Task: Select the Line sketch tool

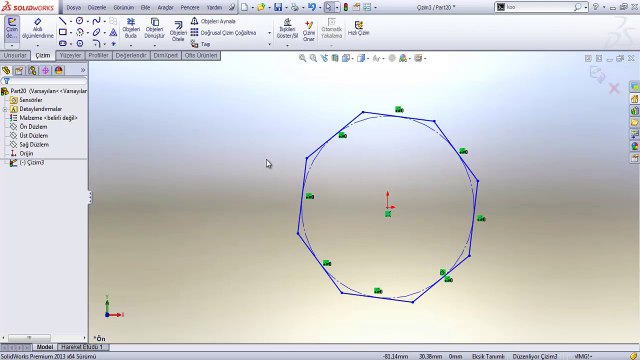Action: pos(62,21)
